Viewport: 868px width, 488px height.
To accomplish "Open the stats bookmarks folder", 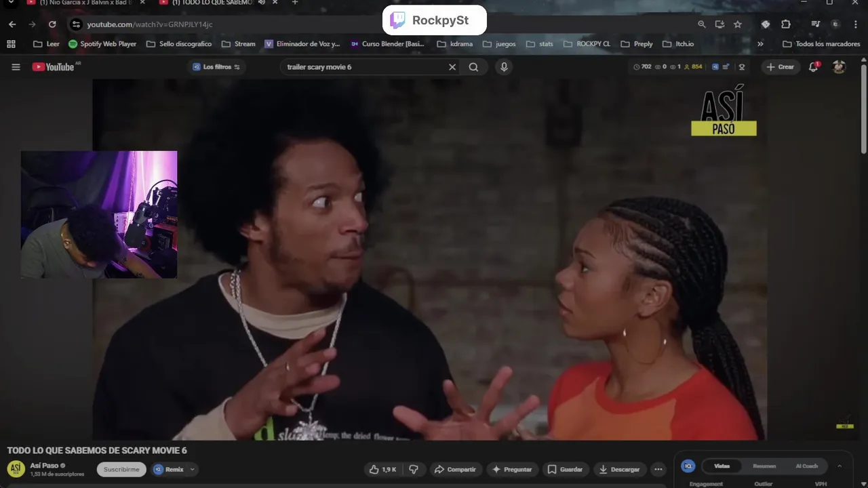I will tap(540, 44).
